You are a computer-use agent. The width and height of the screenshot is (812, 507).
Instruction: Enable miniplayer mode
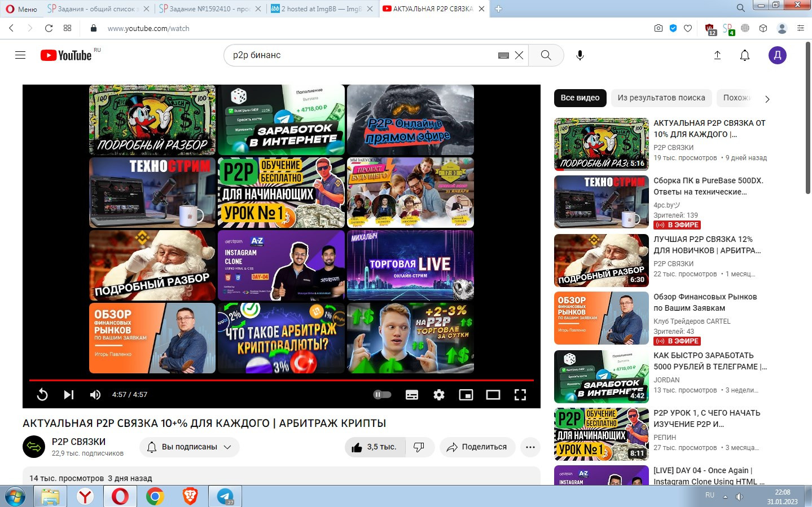pyautogui.click(x=466, y=395)
